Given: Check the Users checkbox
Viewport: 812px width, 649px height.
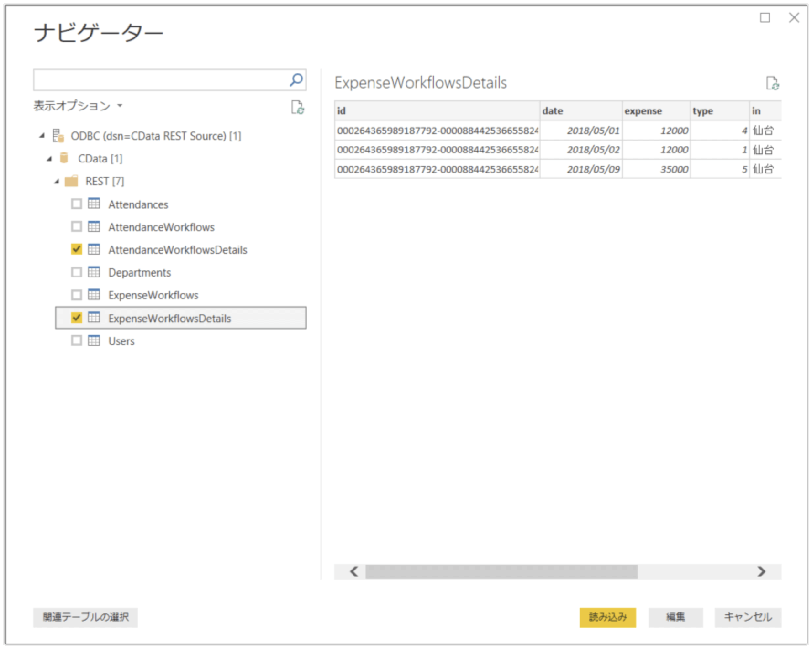Looking at the screenshot, I should pyautogui.click(x=77, y=340).
